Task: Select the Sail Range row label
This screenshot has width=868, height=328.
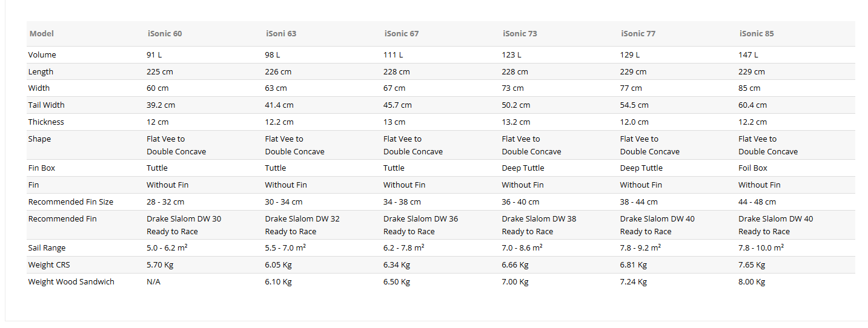Action: point(47,248)
